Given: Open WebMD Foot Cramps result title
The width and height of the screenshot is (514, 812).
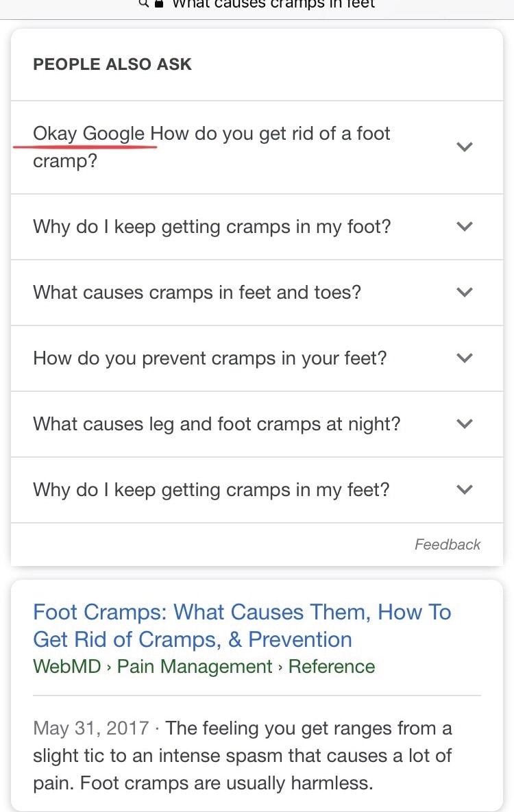Looking at the screenshot, I should click(242, 626).
